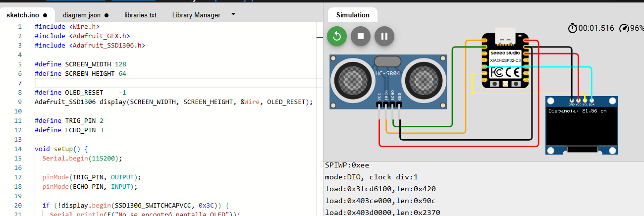644x216 pixels.
Task: Expand the editor tabs dropdown arrow
Action: (x=233, y=14)
